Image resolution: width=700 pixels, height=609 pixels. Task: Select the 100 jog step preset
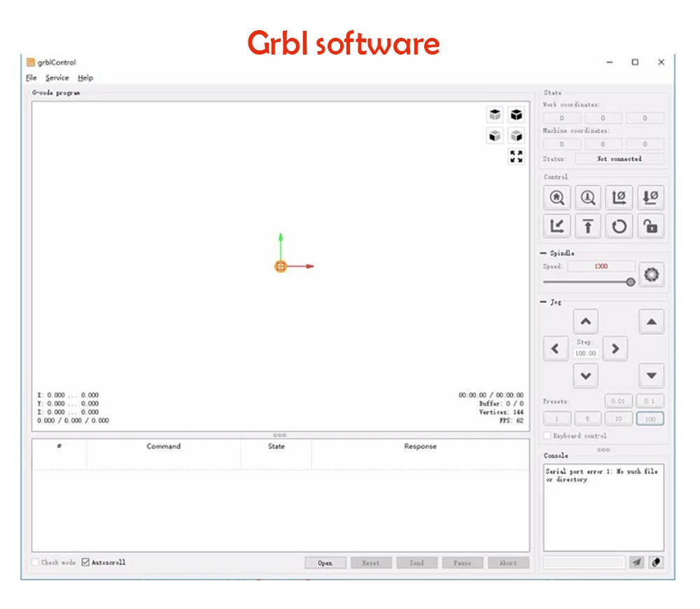coord(650,419)
